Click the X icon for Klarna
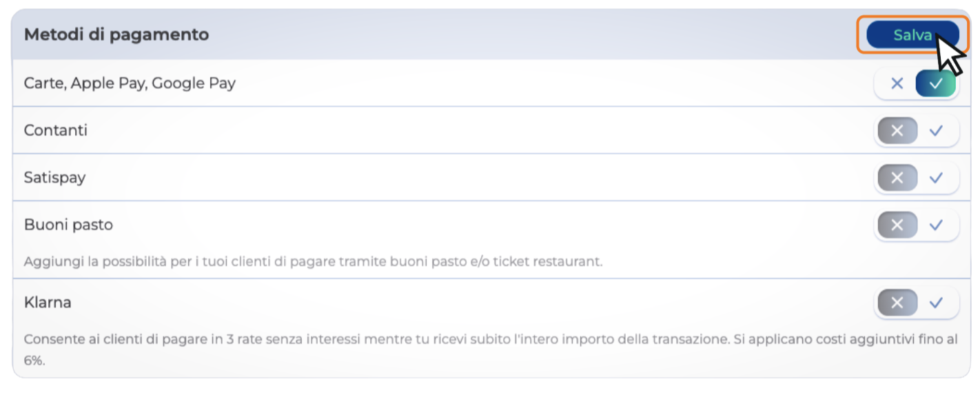 897,302
